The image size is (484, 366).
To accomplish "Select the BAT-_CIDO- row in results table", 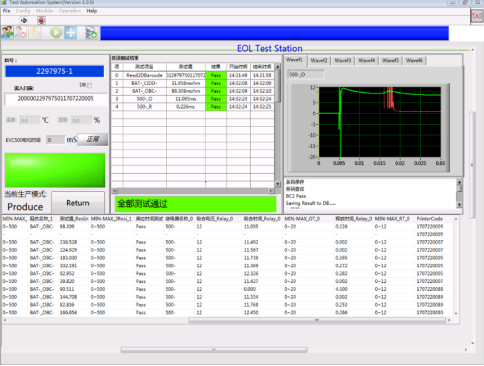I will [194, 83].
